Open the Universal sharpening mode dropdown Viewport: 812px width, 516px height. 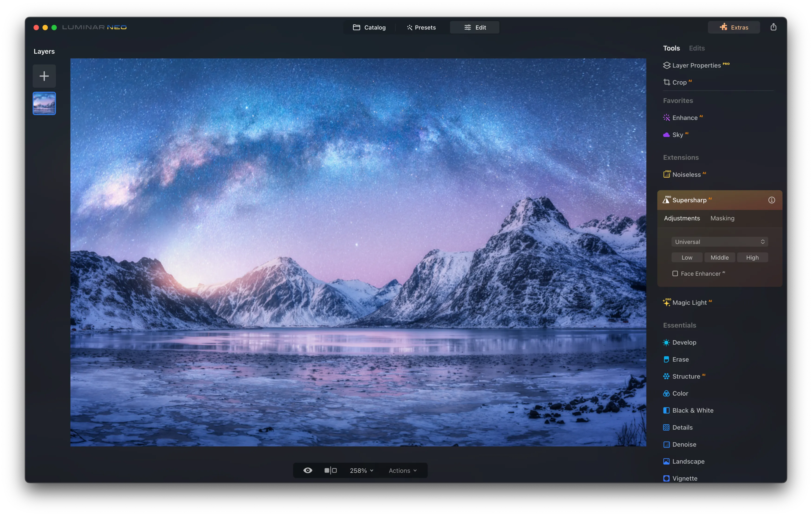719,242
